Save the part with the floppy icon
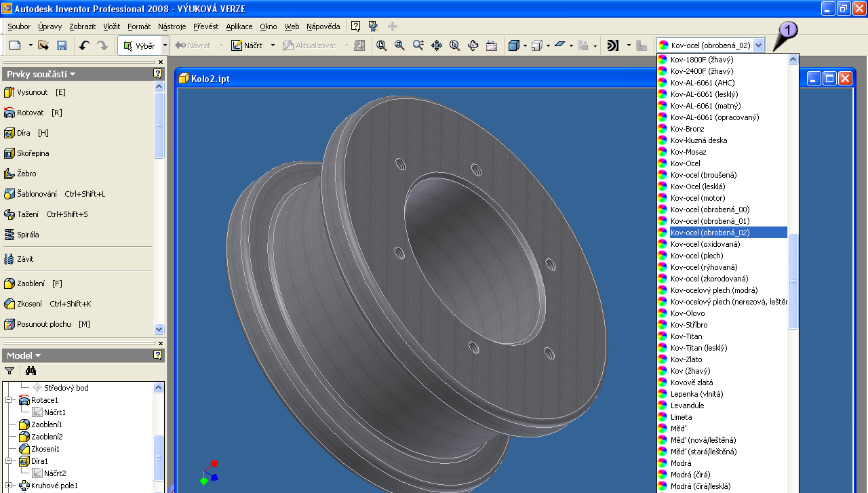Viewport: 868px width, 493px height. click(x=62, y=45)
